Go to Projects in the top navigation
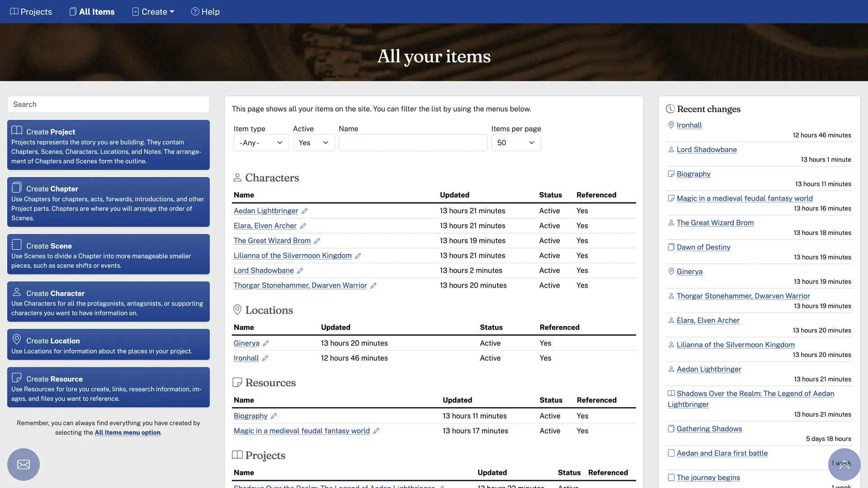Screen dimensions: 868x488 (31, 12)
